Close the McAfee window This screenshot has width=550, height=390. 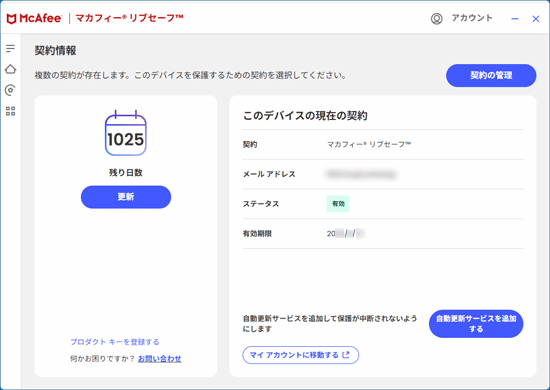pos(536,19)
